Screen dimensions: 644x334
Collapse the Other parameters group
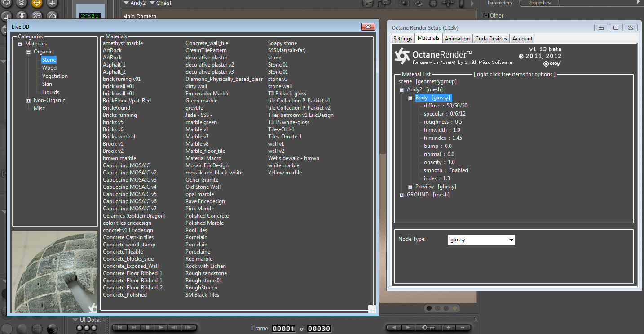coord(486,16)
